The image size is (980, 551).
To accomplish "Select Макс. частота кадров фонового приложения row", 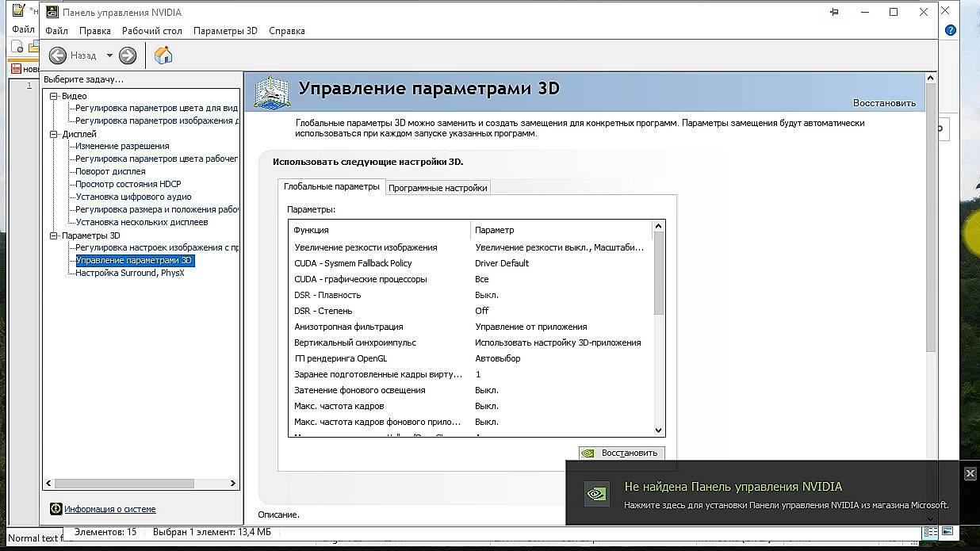I will click(x=470, y=422).
